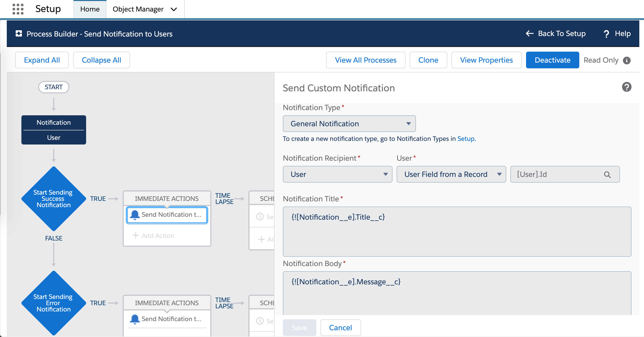This screenshot has width=644, height=337.
Task: Click bell icon in Error Notification action
Action: point(135,319)
